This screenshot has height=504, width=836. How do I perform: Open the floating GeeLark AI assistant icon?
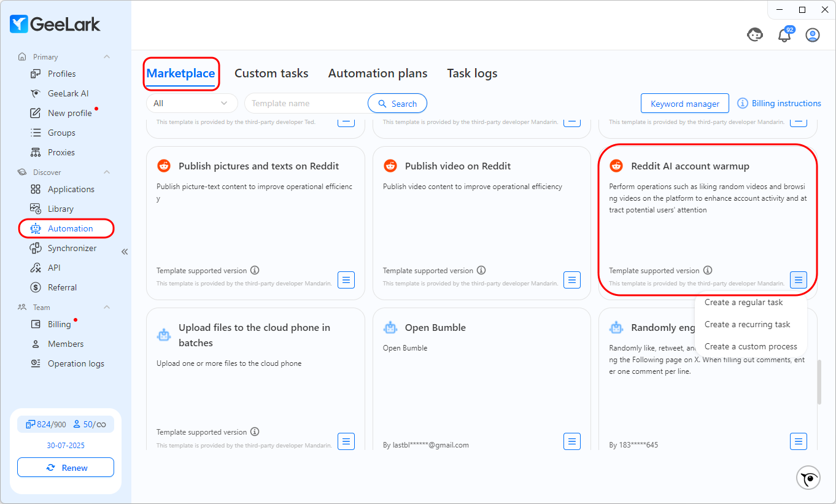[x=808, y=478]
